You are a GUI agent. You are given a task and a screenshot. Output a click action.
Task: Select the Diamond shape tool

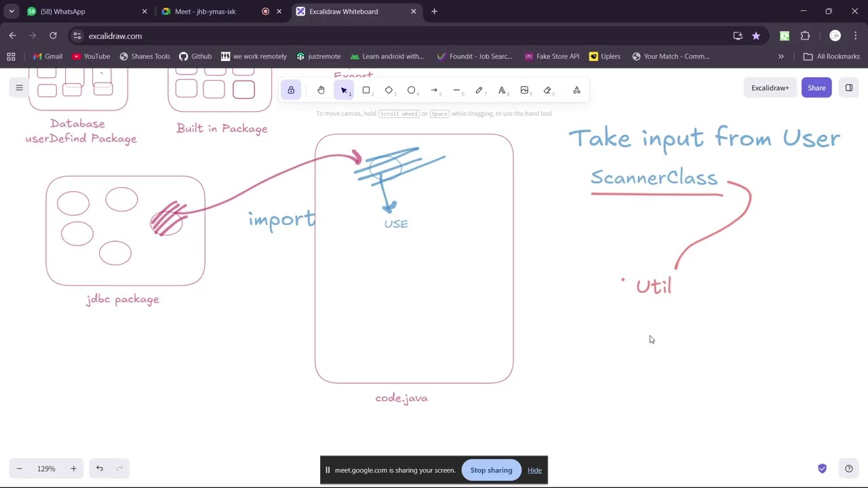coord(389,90)
